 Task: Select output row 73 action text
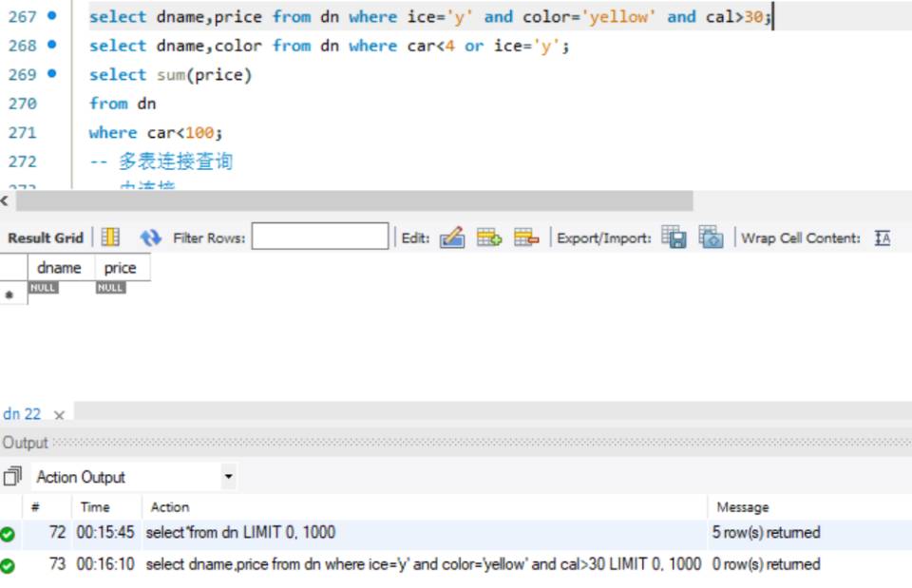click(x=424, y=564)
